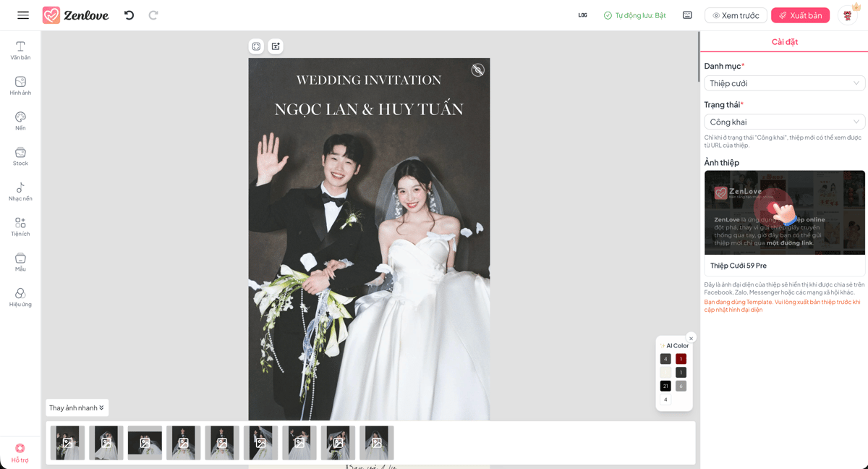Screen dimensions: 868x469
Task: Click the Xem trước preview button
Action: pos(736,14)
